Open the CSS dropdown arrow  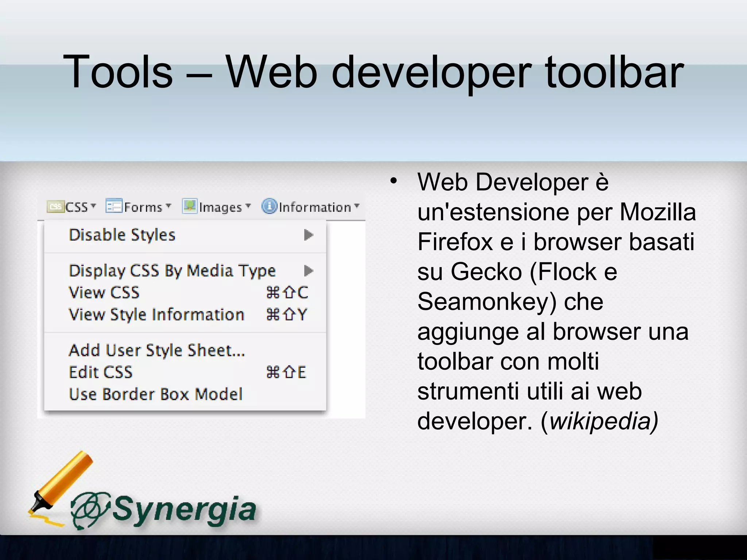[x=93, y=206]
